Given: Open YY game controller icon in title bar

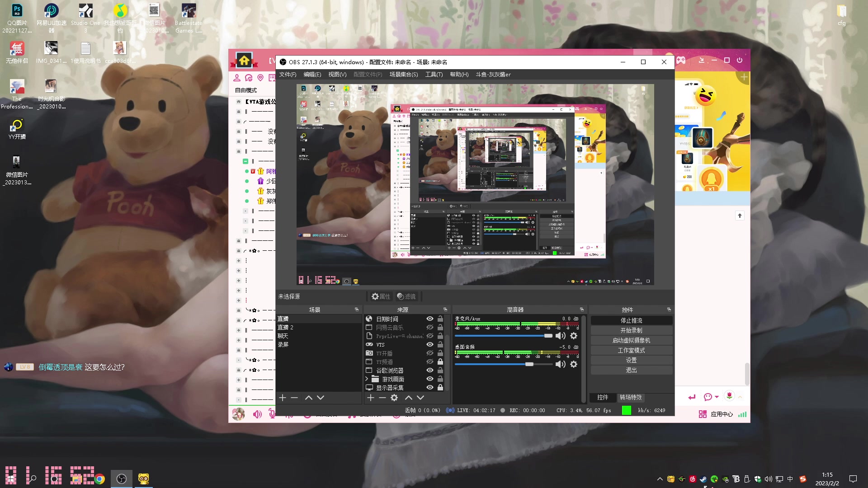Looking at the screenshot, I should tap(681, 60).
